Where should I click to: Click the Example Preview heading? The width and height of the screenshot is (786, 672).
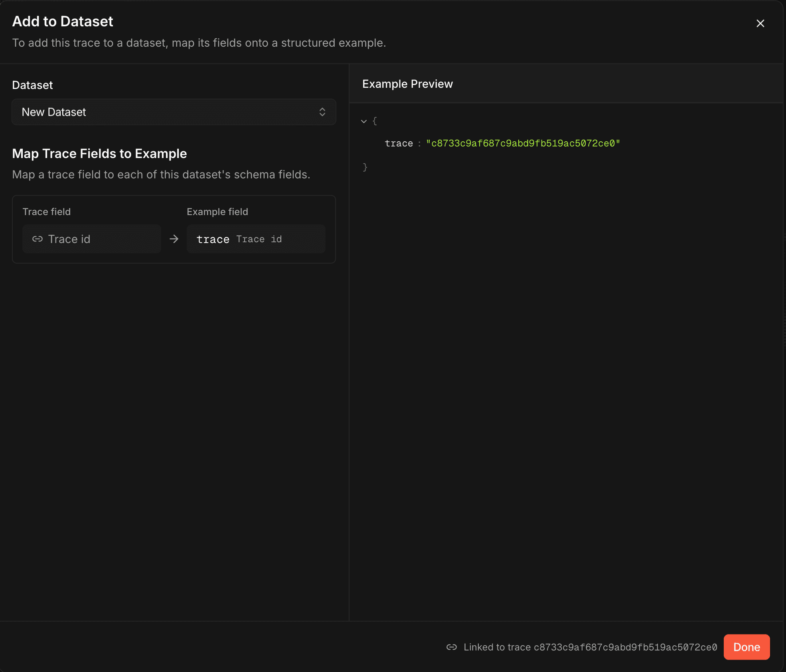(x=407, y=84)
